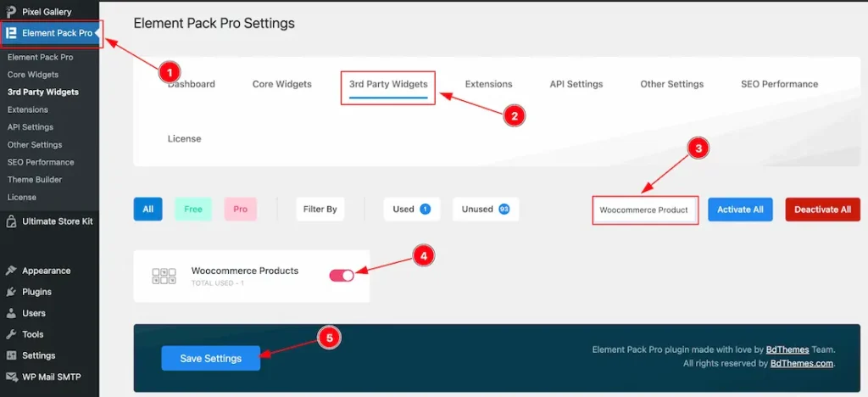Open the Core Widgets tab
This screenshot has width=868, height=397.
click(281, 84)
